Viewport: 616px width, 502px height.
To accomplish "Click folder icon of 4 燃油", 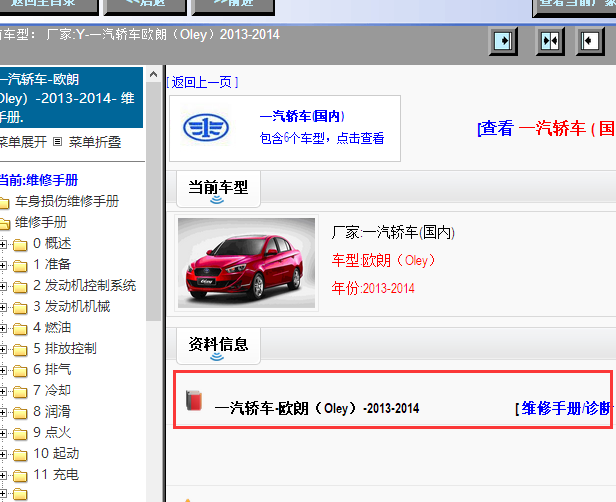I will click(x=20, y=329).
